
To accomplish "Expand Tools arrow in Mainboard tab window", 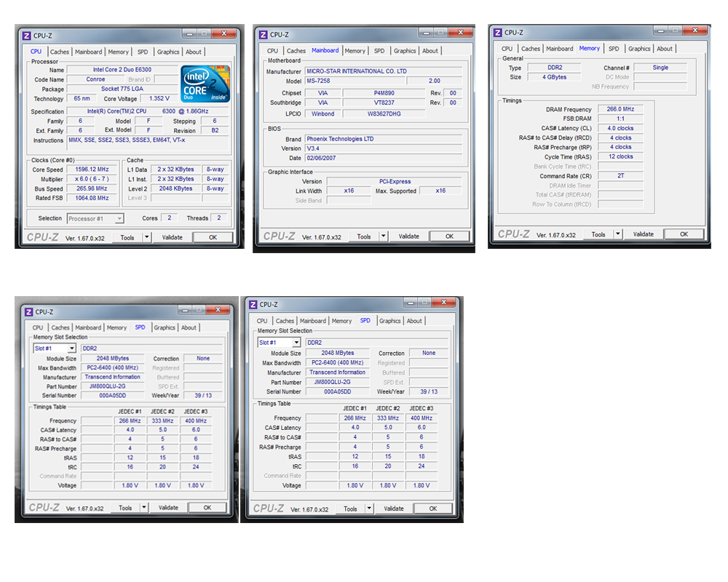I will [384, 236].
